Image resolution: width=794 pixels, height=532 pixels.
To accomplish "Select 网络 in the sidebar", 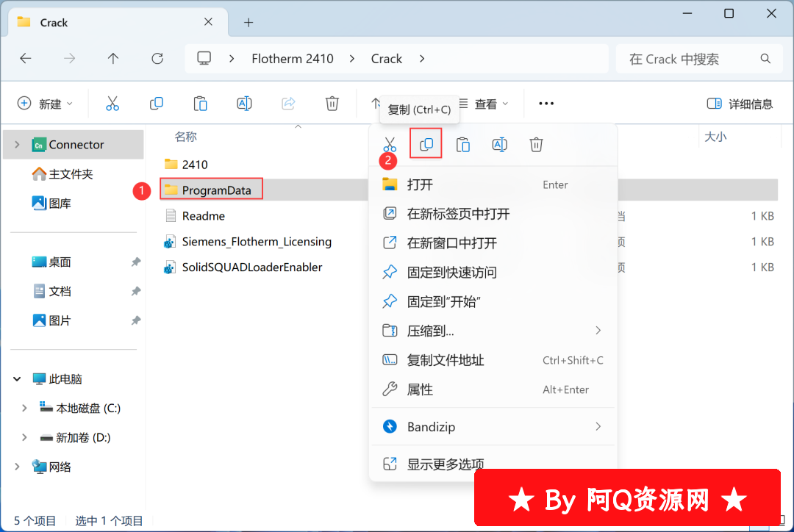I will (x=51, y=467).
